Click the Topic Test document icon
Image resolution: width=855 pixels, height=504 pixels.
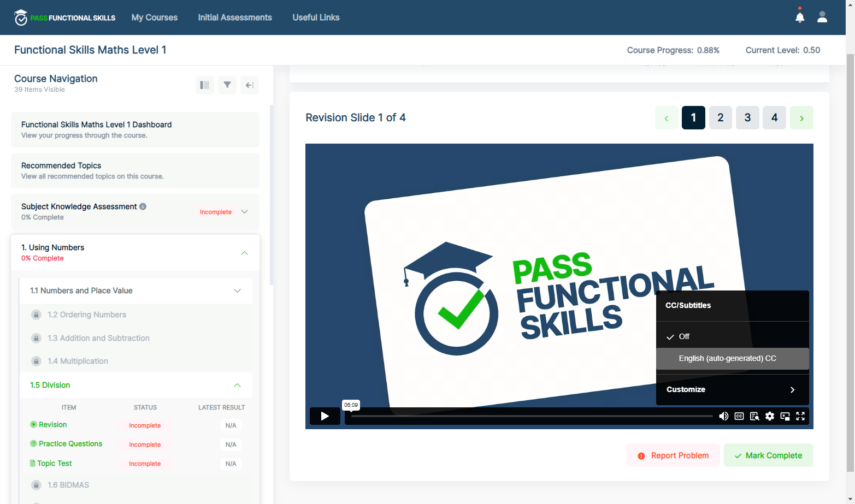pyautogui.click(x=32, y=463)
